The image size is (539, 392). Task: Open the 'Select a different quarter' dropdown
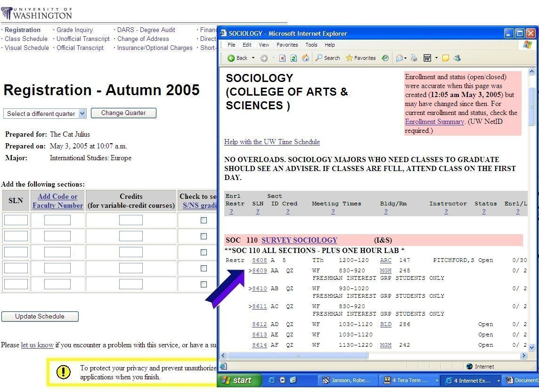point(45,114)
